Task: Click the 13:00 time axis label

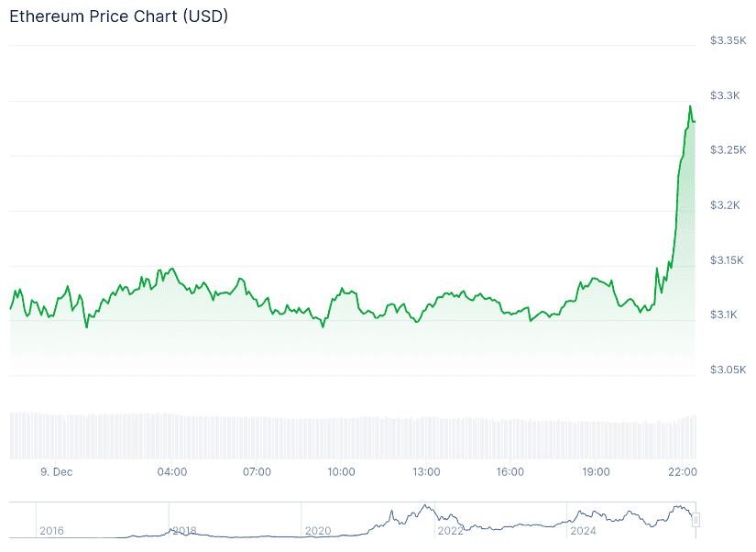Action: point(426,472)
